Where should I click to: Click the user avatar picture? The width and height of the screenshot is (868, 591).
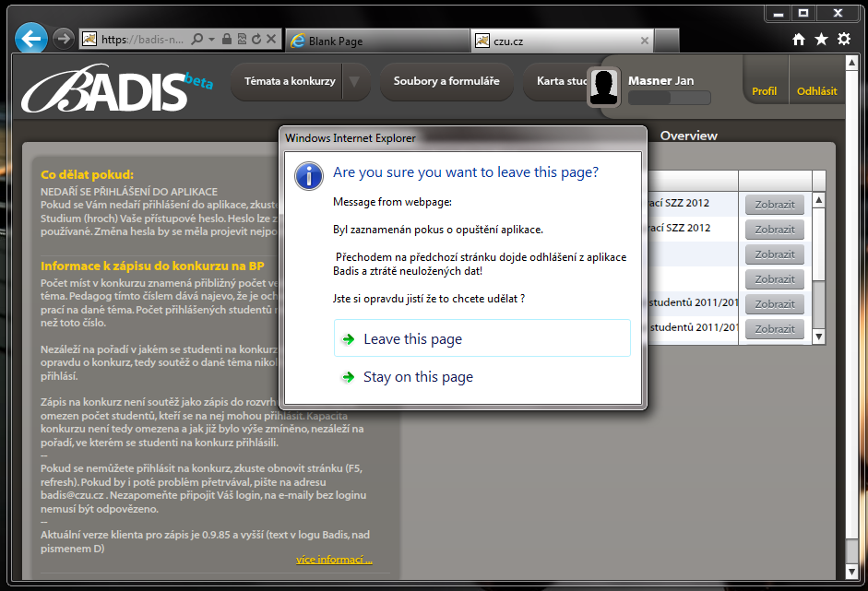point(605,89)
